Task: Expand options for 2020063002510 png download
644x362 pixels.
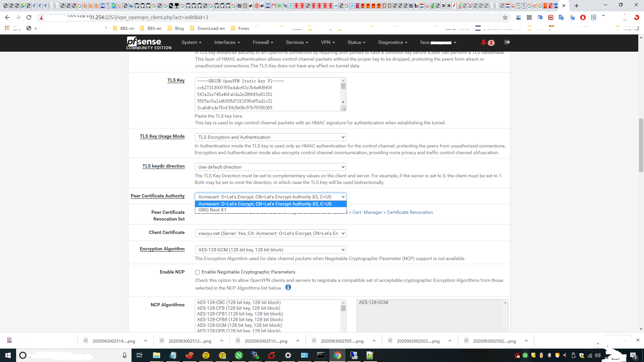Action: [298, 341]
